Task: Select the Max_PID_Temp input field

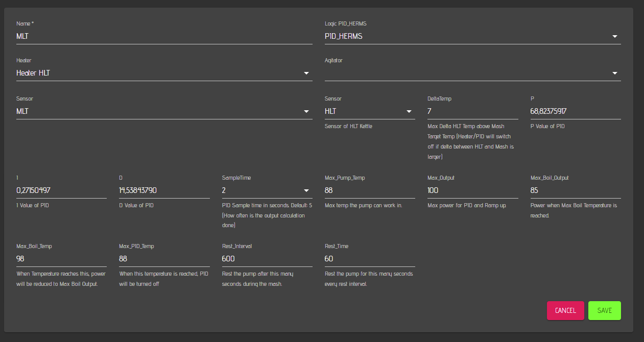Action: 164,259
